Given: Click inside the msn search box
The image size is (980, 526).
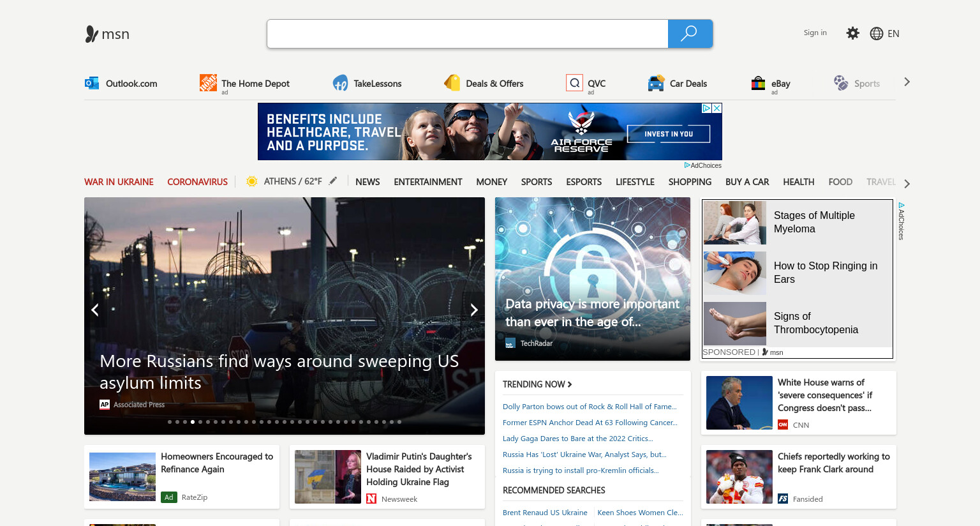Looking at the screenshot, I should [x=468, y=34].
